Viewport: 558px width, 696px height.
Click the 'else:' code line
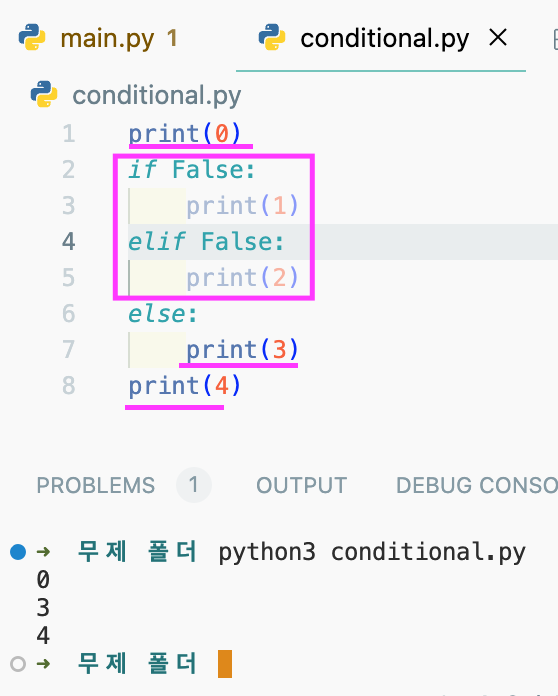[162, 313]
